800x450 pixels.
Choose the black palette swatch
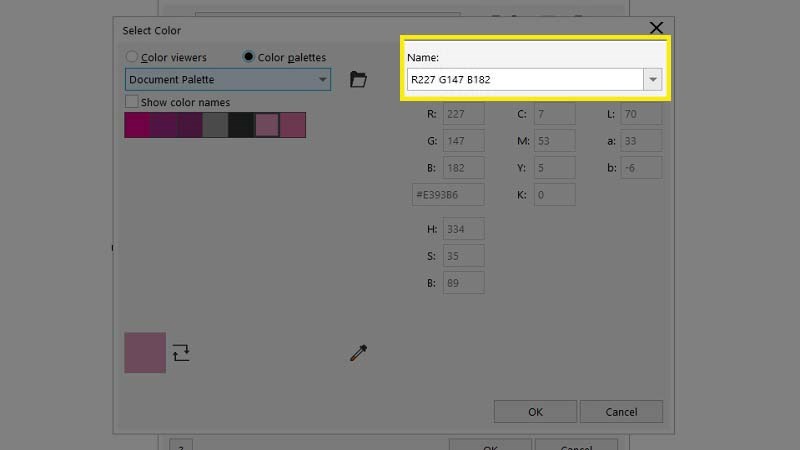241,125
